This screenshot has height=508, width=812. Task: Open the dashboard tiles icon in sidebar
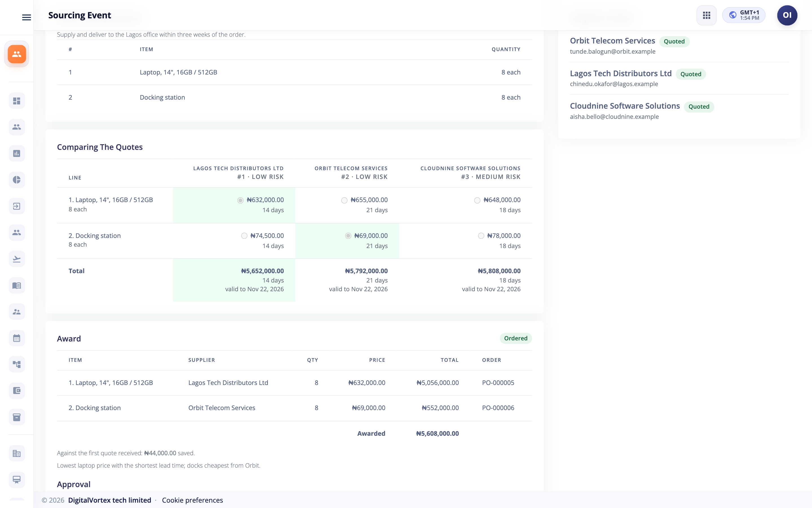click(x=17, y=101)
